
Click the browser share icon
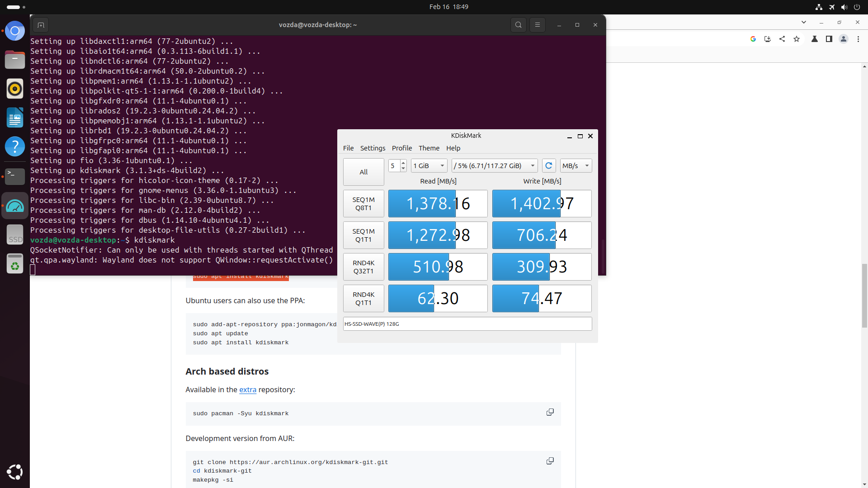click(x=782, y=39)
